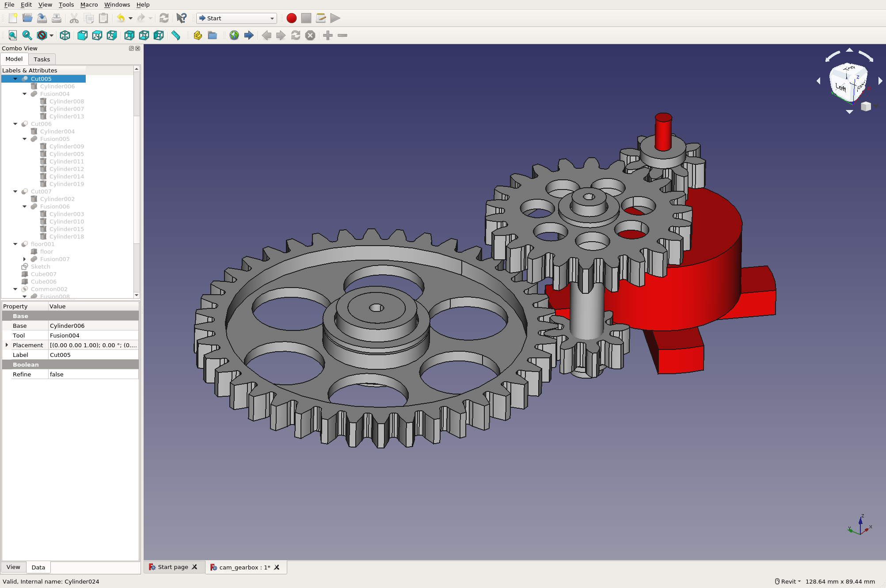The width and height of the screenshot is (886, 588).
Task: Open the Revit navigation style button
Action: point(788,581)
